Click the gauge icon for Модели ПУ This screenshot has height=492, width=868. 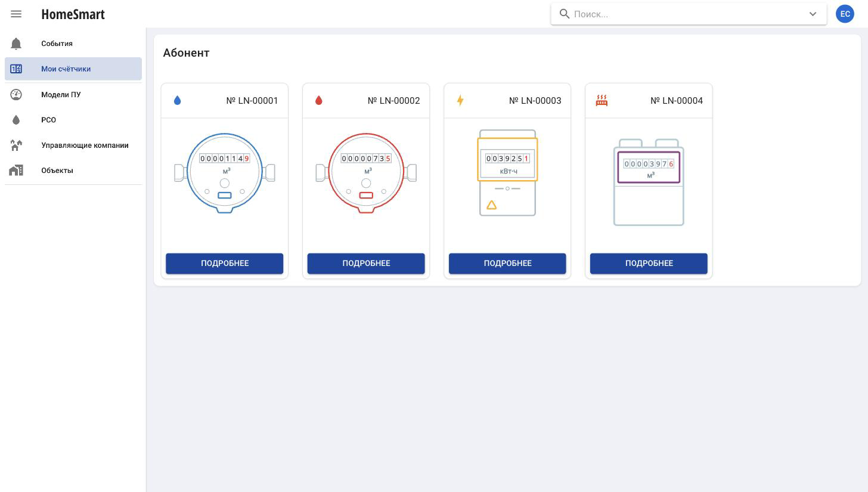(x=16, y=94)
